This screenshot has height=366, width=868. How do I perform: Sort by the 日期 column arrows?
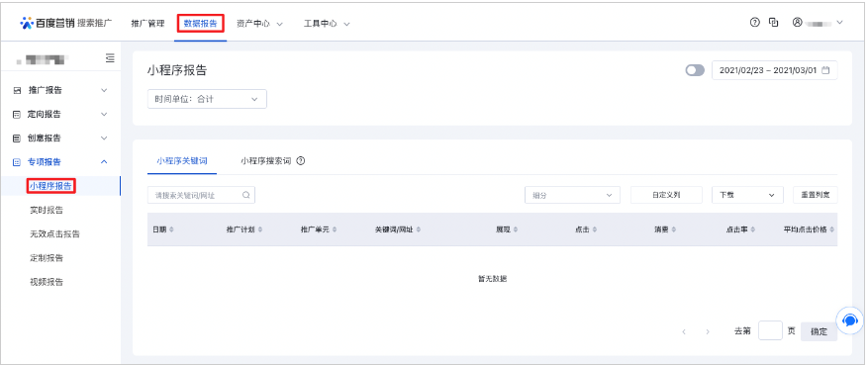[171, 229]
